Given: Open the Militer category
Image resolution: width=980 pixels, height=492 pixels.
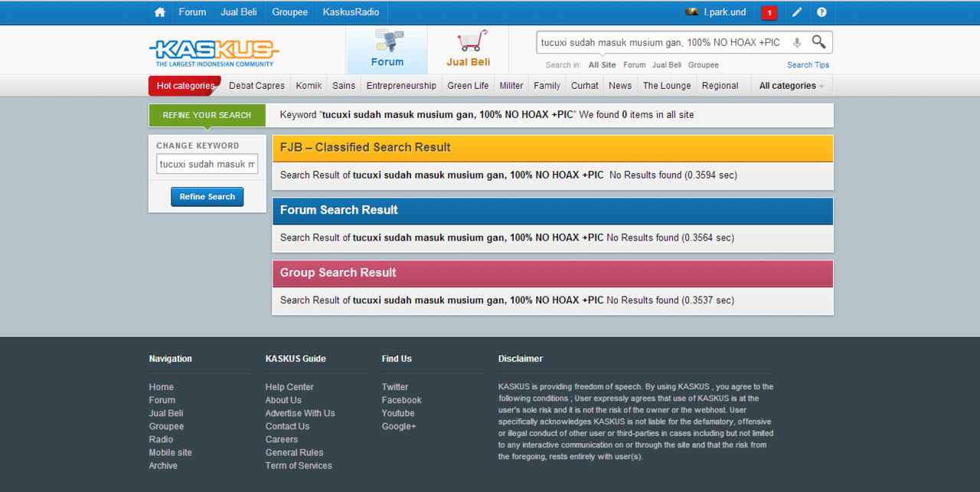Looking at the screenshot, I should pyautogui.click(x=511, y=86).
